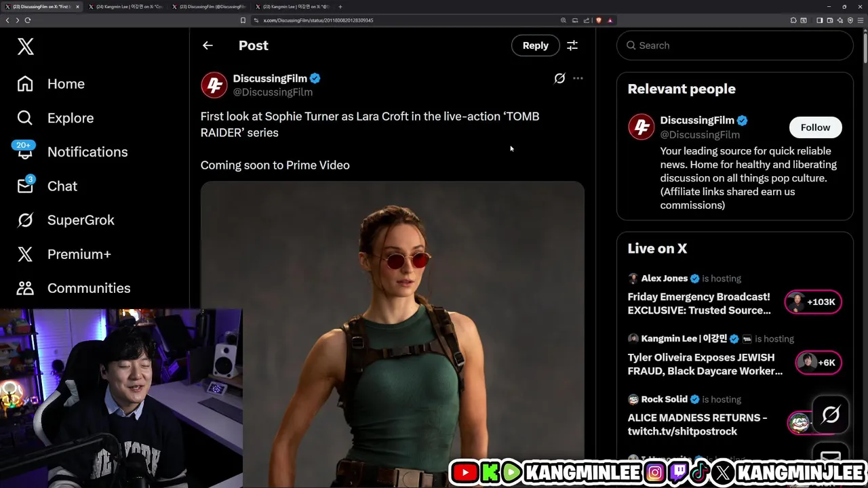Screen dimensions: 868x488
Task: Bookmark this page icon
Action: (243, 20)
